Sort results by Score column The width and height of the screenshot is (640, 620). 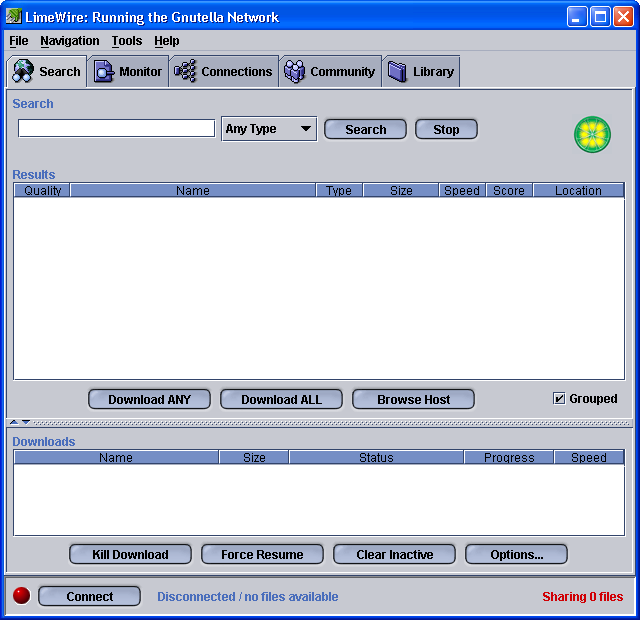509,190
